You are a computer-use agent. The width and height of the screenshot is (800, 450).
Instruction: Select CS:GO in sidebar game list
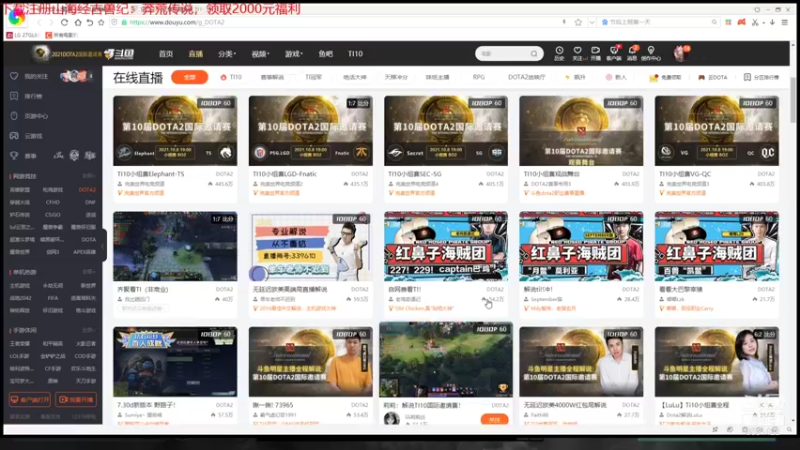click(53, 215)
